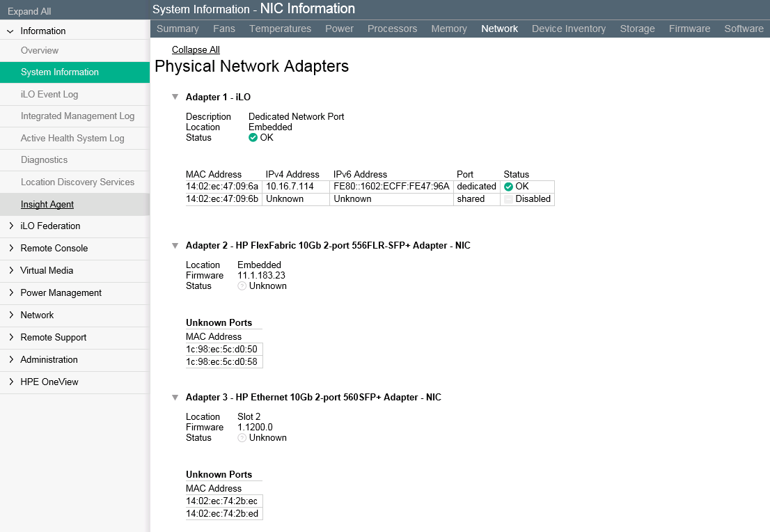Click MAC address 14:02:ec:74:2b:ec

tap(221, 501)
